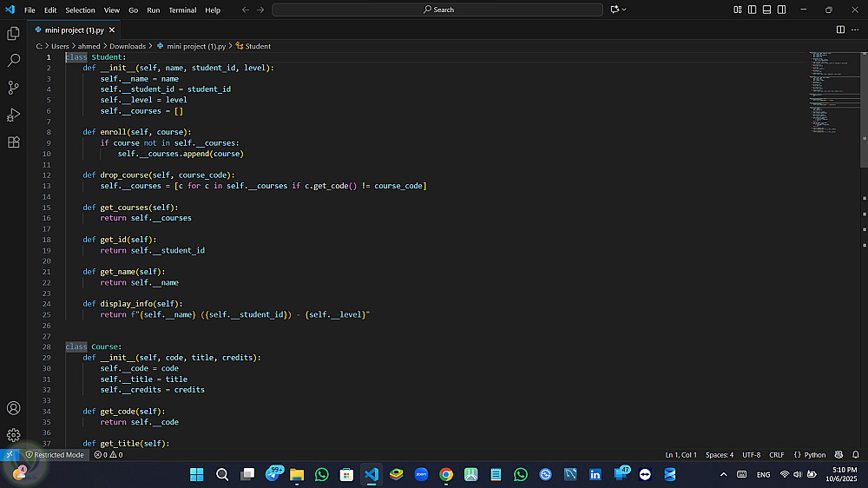
Task: Open the Copilot chat dropdown arrow
Action: pos(625,10)
